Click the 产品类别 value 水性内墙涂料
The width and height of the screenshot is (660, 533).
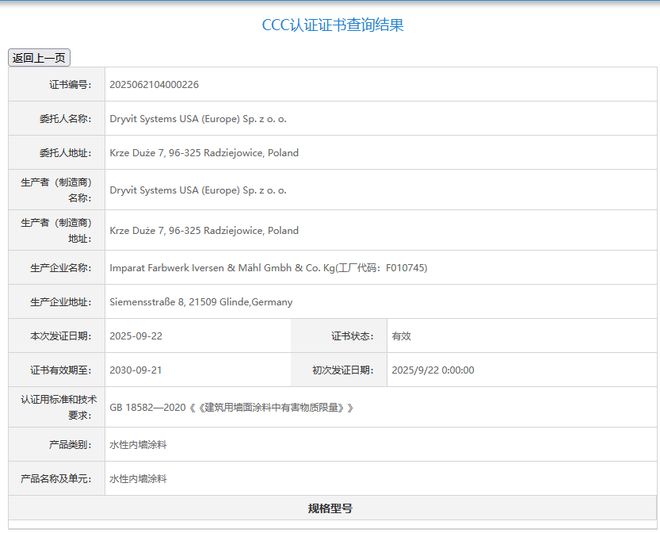138,444
